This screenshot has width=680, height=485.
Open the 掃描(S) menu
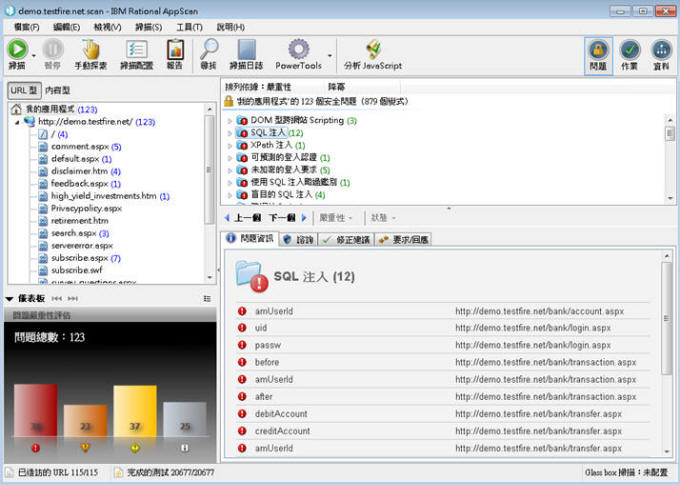coord(148,27)
